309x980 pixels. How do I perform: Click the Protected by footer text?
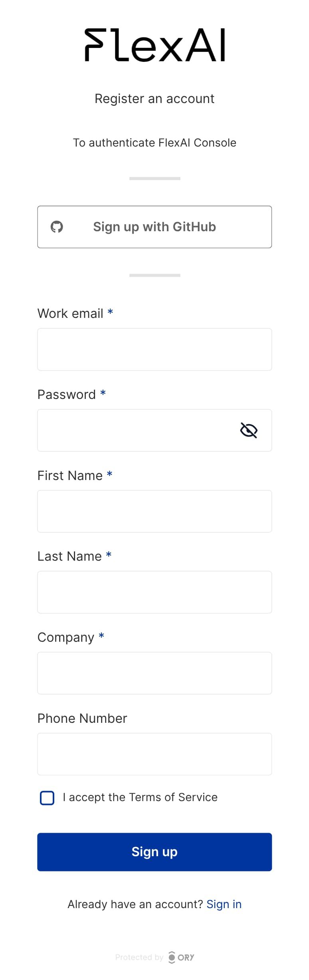140,957
